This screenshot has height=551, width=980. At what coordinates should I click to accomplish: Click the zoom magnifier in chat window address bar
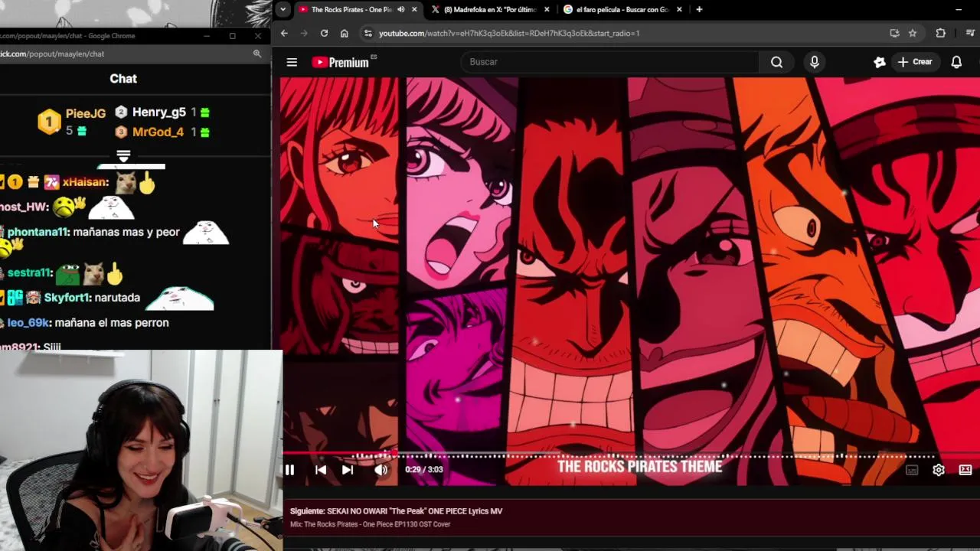pyautogui.click(x=257, y=54)
